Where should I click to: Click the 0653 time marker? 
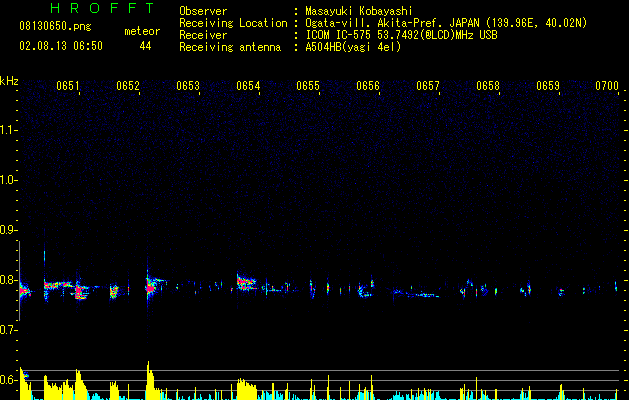click(188, 86)
